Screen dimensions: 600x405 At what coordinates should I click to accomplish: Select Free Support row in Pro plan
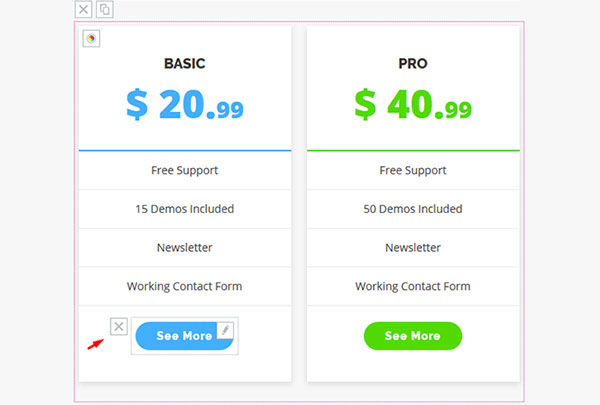tap(412, 170)
